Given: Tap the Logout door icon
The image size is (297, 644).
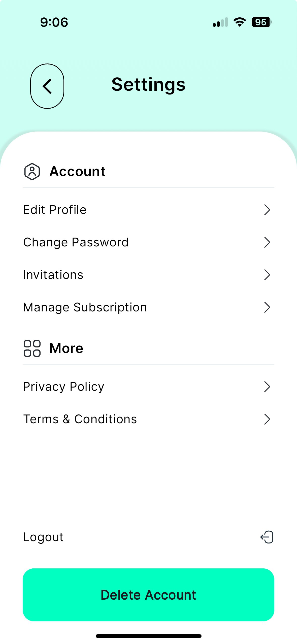Looking at the screenshot, I should [267, 537].
